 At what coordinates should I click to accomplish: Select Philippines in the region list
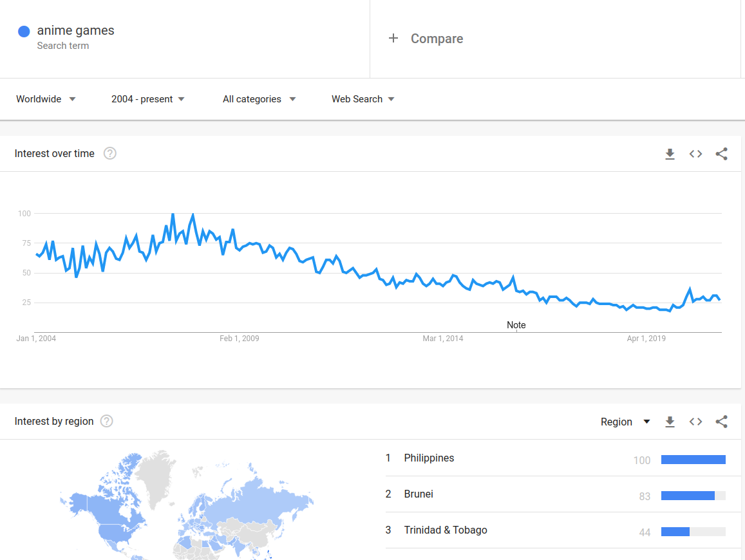pos(429,458)
